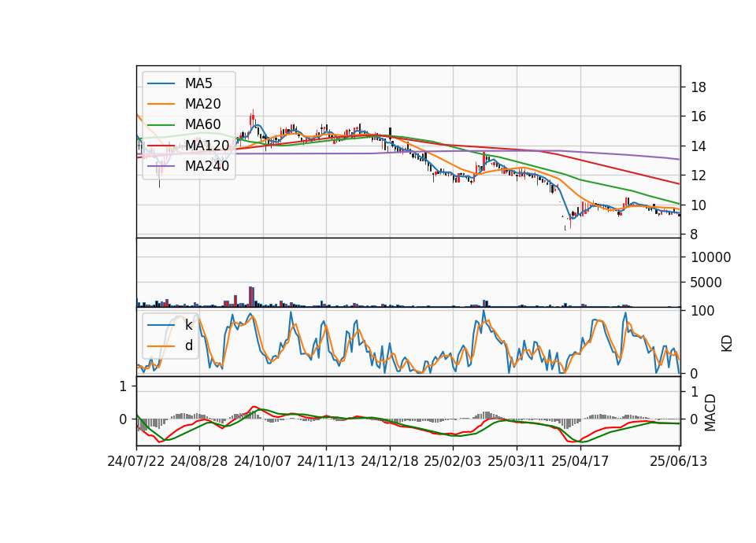Screen dimensions: 756x543
Task: Click the tallest volume bar in October 2024
Action: tap(251, 297)
